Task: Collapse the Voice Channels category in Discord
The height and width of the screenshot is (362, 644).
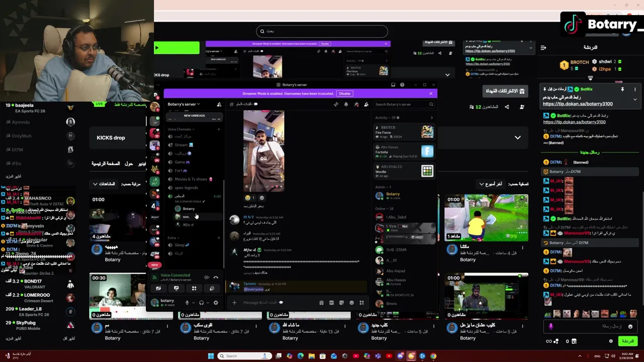Action: tap(180, 129)
